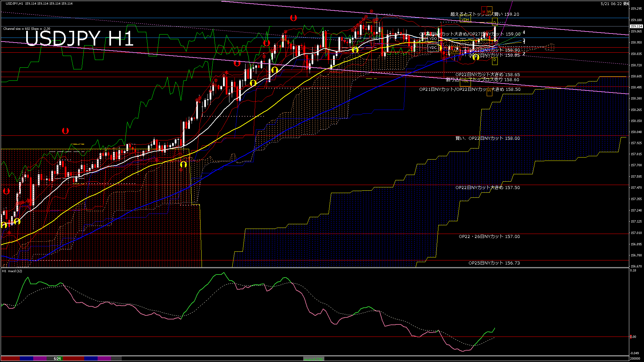Select the red M monthly pivot box

pyautogui.click(x=484, y=11)
